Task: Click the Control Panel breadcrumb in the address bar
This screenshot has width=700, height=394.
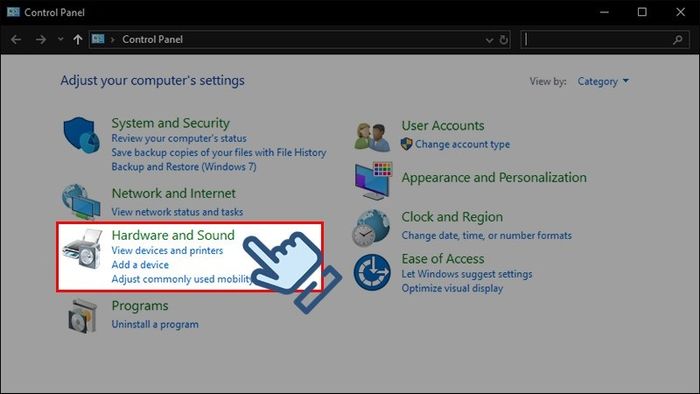Action: 152,39
